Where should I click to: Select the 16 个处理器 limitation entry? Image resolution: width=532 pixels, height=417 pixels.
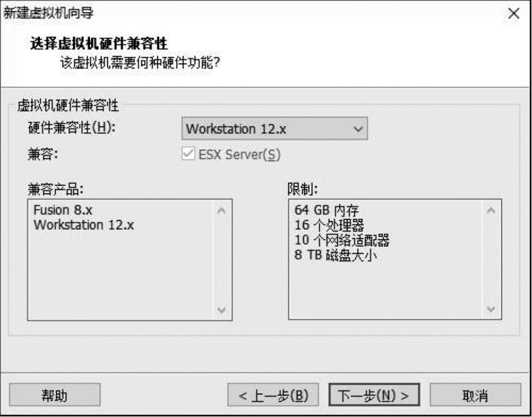click(329, 225)
